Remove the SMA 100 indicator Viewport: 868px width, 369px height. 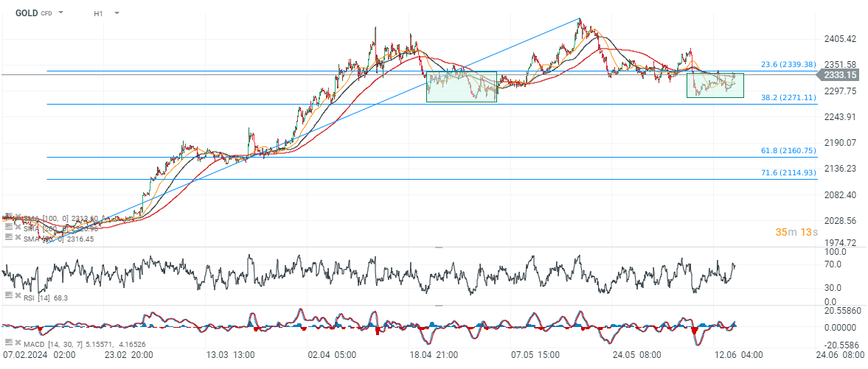(18, 217)
